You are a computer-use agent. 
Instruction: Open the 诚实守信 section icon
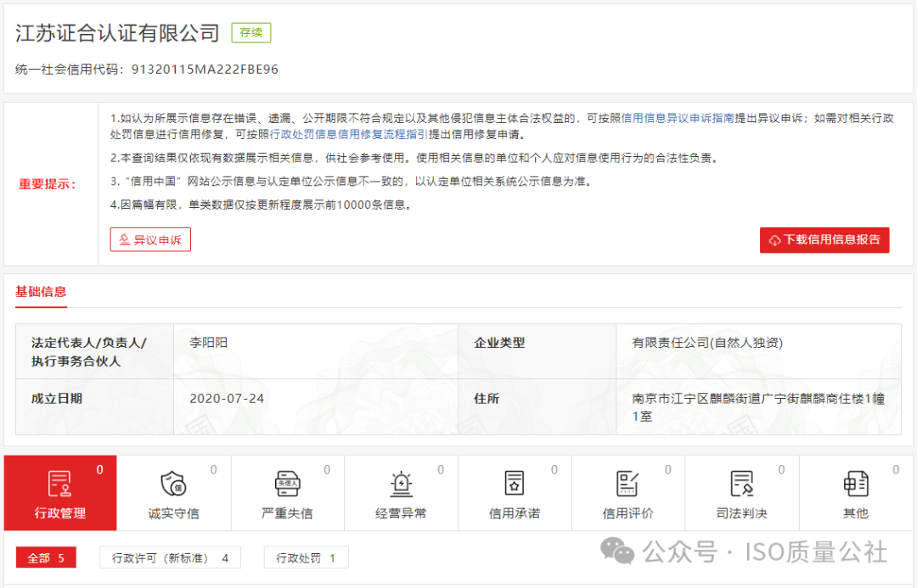coord(173,484)
